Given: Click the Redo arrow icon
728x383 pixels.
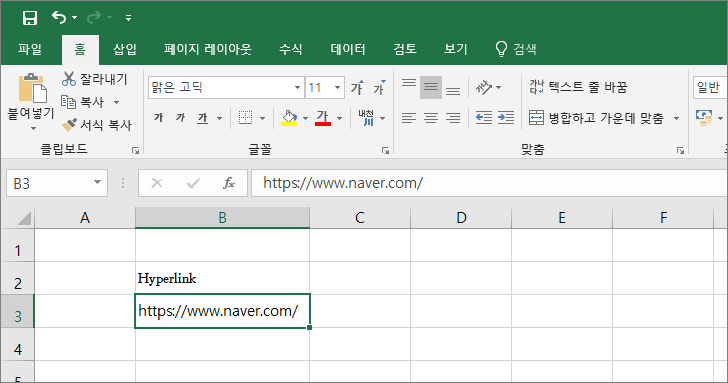Looking at the screenshot, I should pos(94,18).
